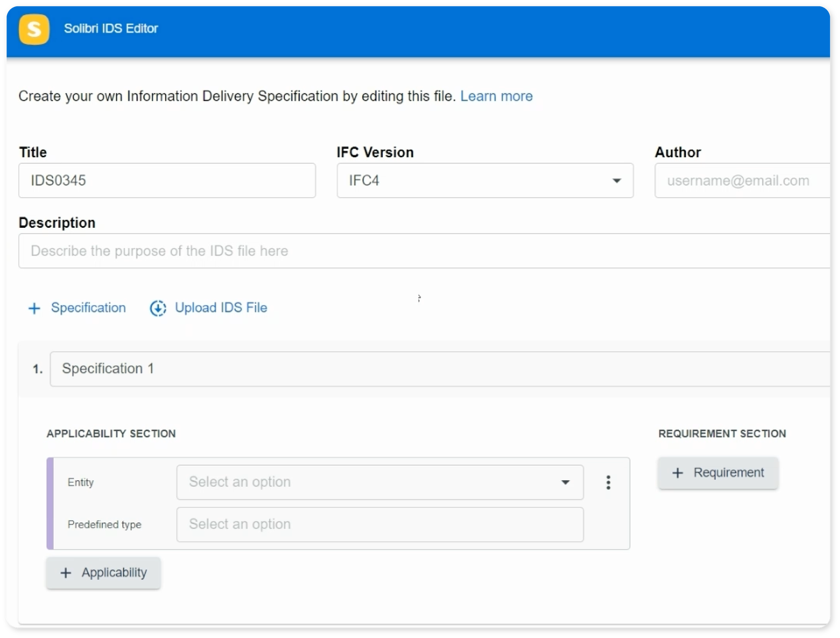
Task: Click the plus icon beside Specification
Action: (35, 308)
